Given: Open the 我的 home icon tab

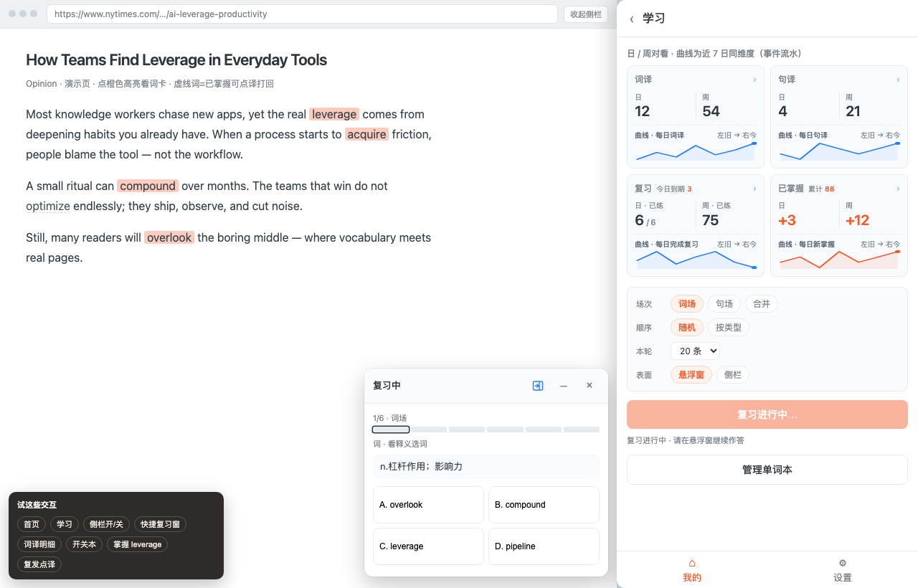Looking at the screenshot, I should click(692, 570).
